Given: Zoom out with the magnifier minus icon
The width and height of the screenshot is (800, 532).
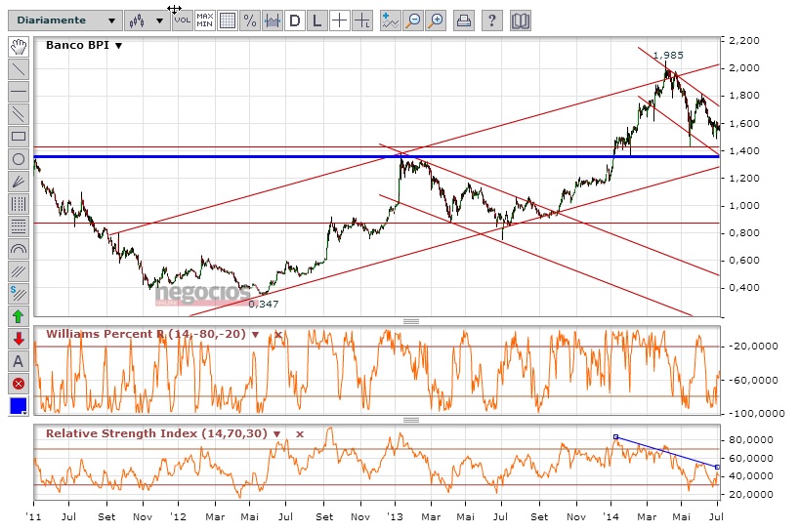Looking at the screenshot, I should (x=413, y=20).
